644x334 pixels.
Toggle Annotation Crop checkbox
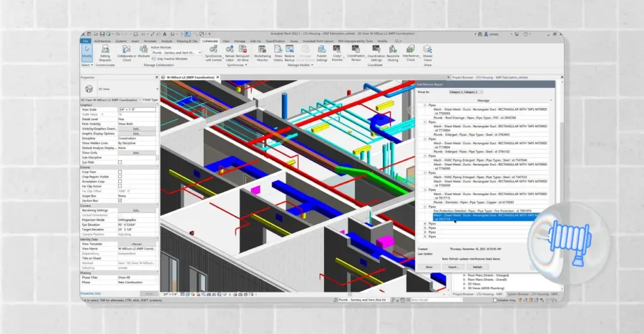tap(120, 181)
